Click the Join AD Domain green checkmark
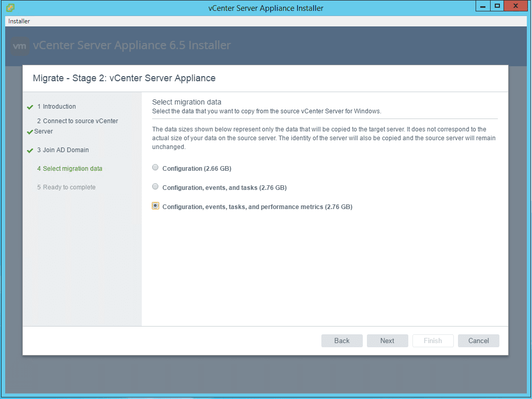Viewport: 532px width, 399px height. click(x=30, y=150)
